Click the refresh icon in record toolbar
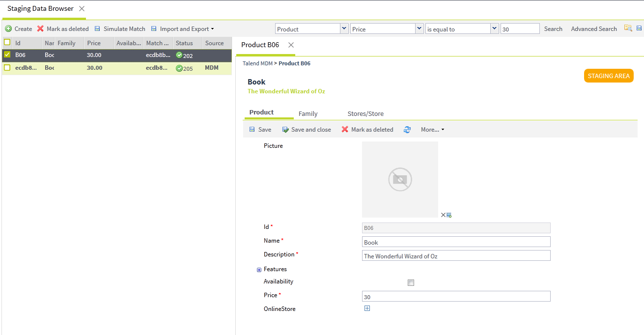The height and width of the screenshot is (335, 644). (x=407, y=130)
